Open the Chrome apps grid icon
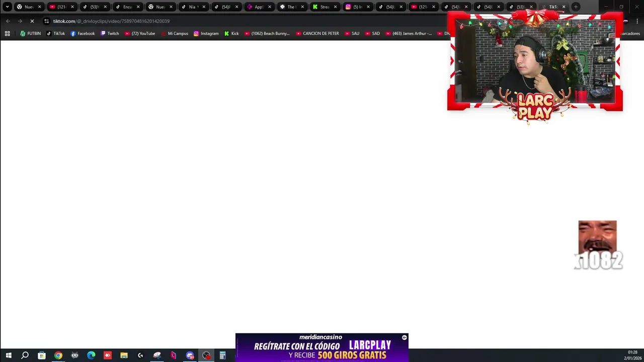 coord(7,34)
